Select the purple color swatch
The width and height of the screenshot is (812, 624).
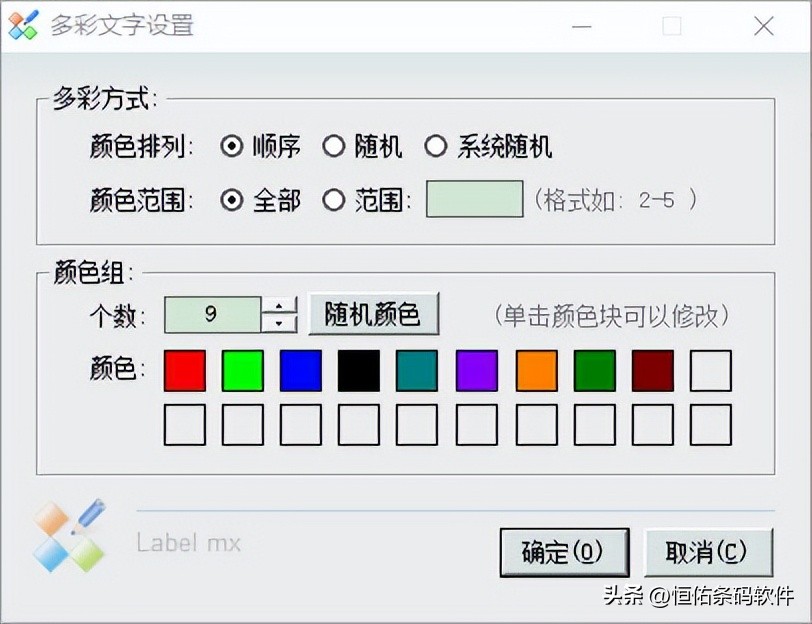tap(477, 370)
